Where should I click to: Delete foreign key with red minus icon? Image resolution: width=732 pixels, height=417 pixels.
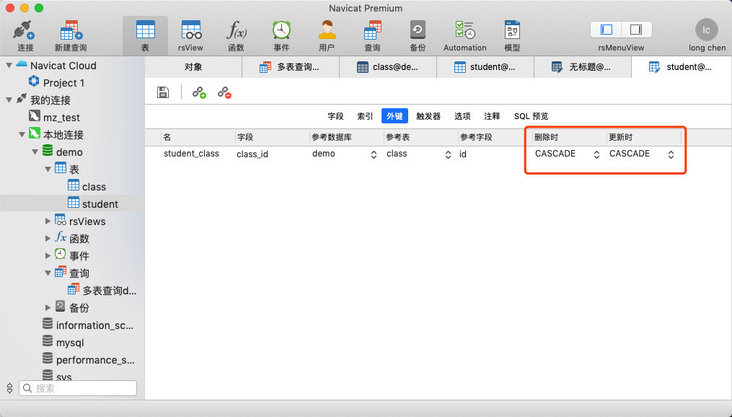pos(224,92)
